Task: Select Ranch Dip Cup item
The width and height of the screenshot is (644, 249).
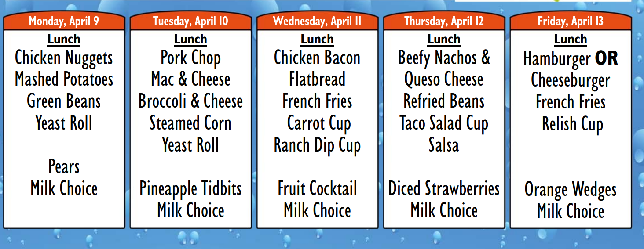Action: coord(317,146)
